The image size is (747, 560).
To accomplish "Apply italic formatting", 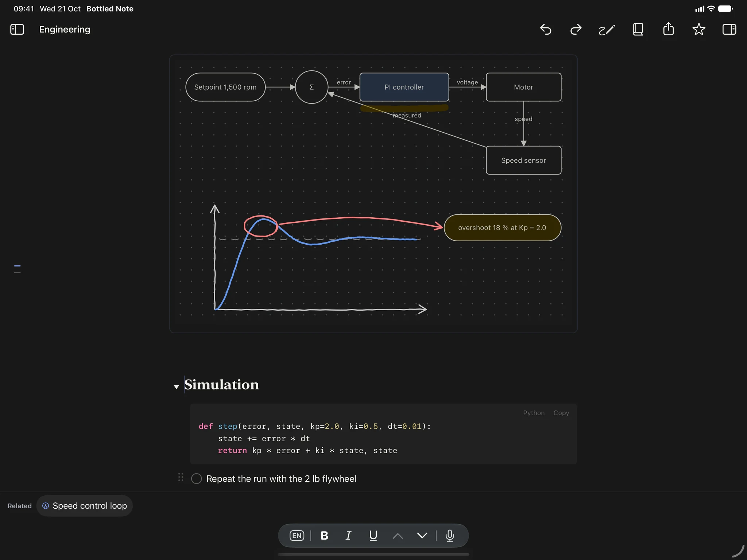I will [x=348, y=536].
